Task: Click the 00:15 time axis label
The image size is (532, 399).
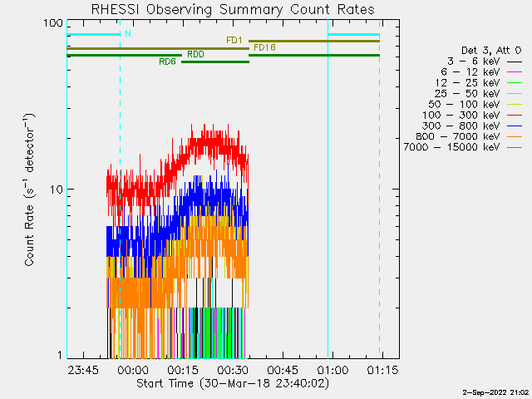Action: 183,370
